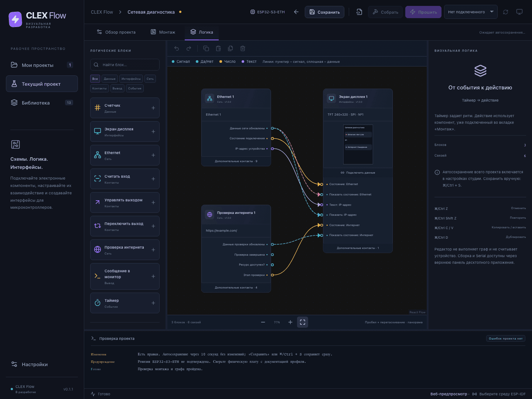
Task: Delete selected block with trash icon
Action: pyautogui.click(x=243, y=48)
